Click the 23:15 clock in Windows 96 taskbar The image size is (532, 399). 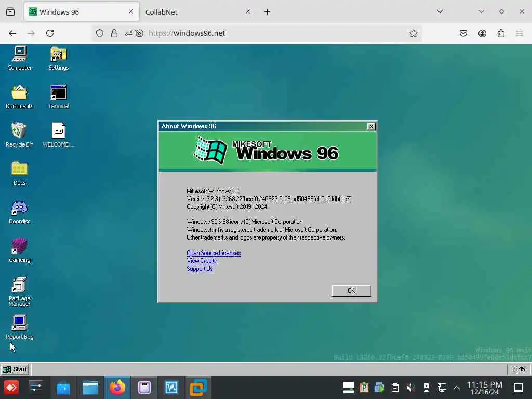518,369
